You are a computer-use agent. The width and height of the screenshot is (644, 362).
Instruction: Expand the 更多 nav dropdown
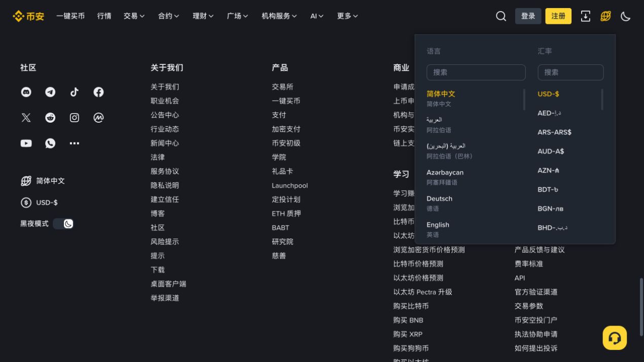[347, 16]
